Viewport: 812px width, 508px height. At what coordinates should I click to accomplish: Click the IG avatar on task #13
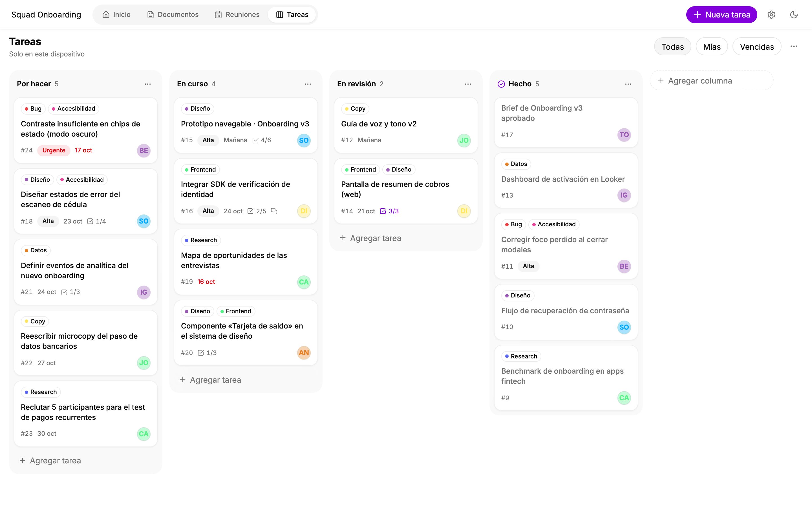(624, 195)
